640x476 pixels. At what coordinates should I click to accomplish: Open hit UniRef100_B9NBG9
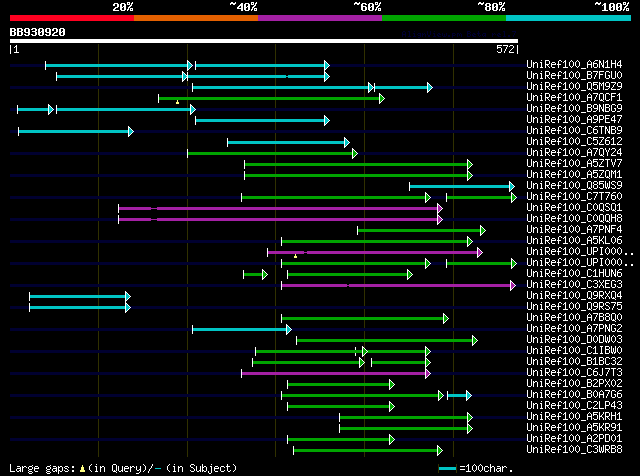click(574, 108)
